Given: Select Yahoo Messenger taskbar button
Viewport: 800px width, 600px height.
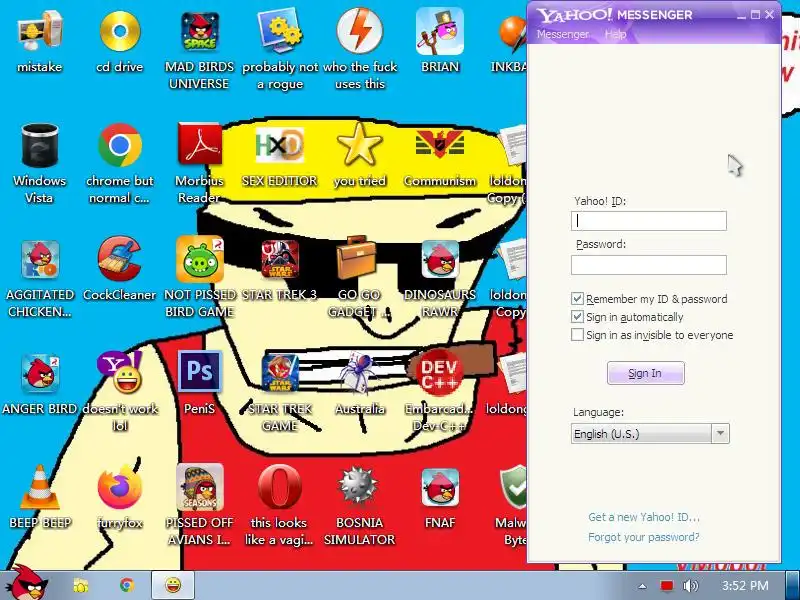Looking at the screenshot, I should (x=173, y=585).
